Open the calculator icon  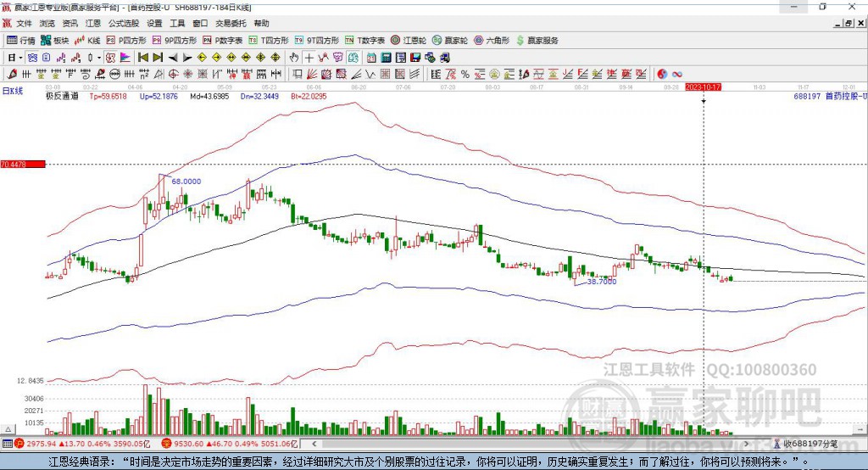(x=387, y=58)
